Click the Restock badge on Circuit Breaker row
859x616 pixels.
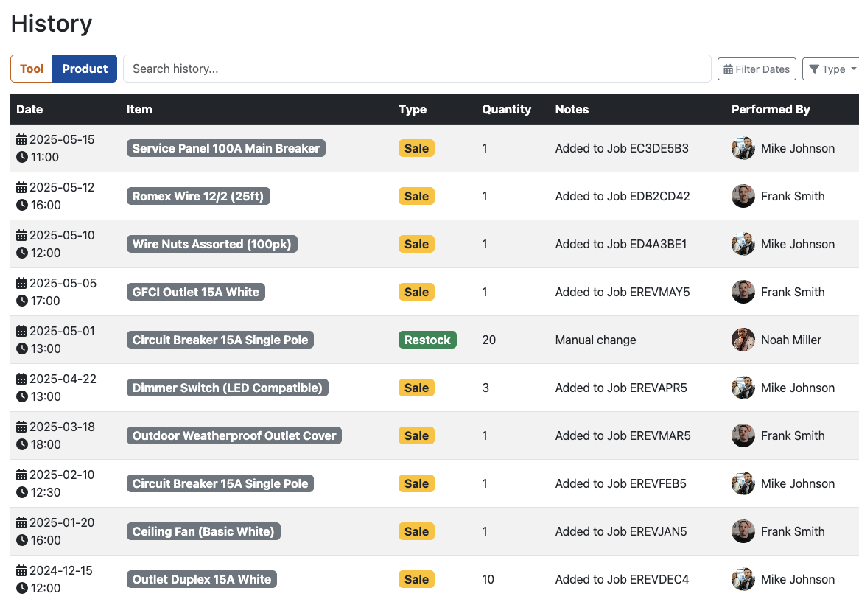[x=427, y=340]
